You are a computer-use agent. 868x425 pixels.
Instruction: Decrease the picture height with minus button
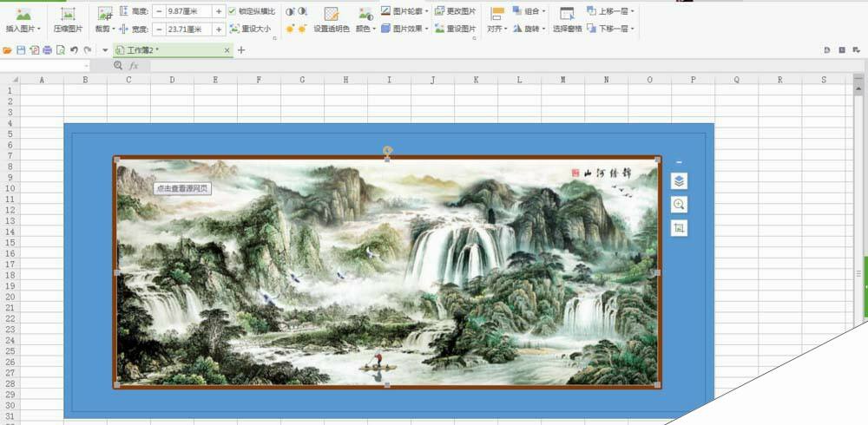pos(159,11)
